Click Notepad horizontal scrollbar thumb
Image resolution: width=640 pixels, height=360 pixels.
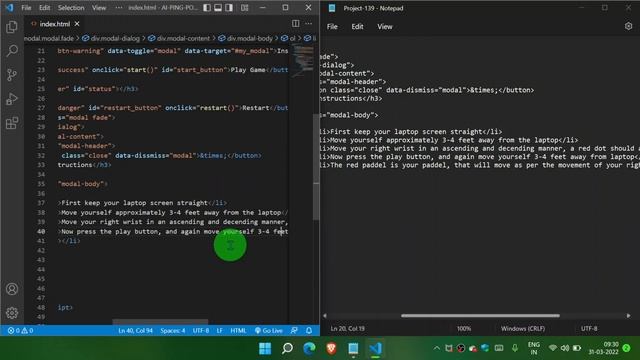[x=480, y=316]
